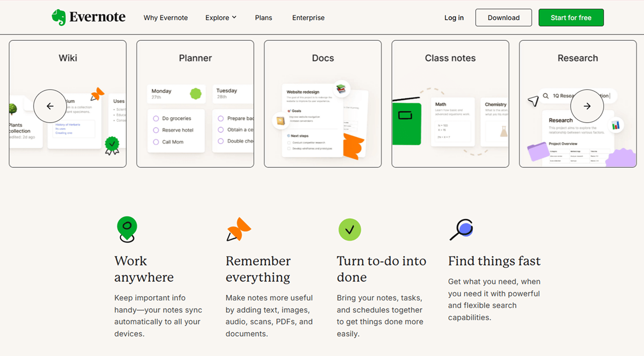Click the orange pushpin icon above Remember everything
644x356 pixels.
click(239, 229)
